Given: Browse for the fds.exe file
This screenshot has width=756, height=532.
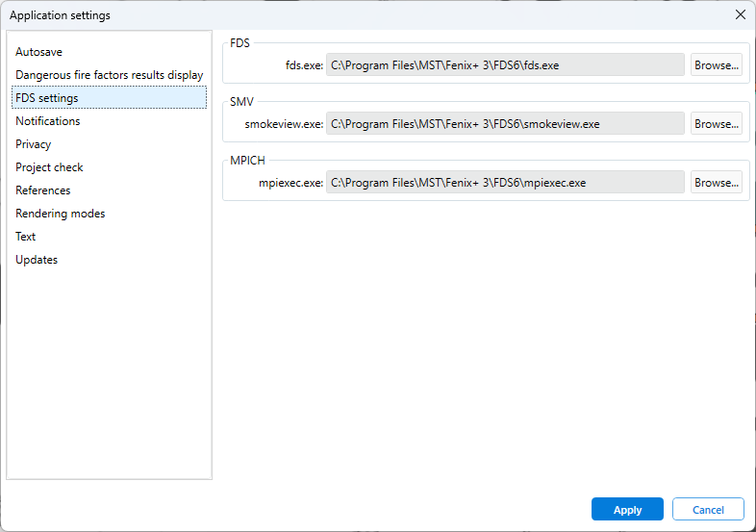Looking at the screenshot, I should tap(716, 65).
